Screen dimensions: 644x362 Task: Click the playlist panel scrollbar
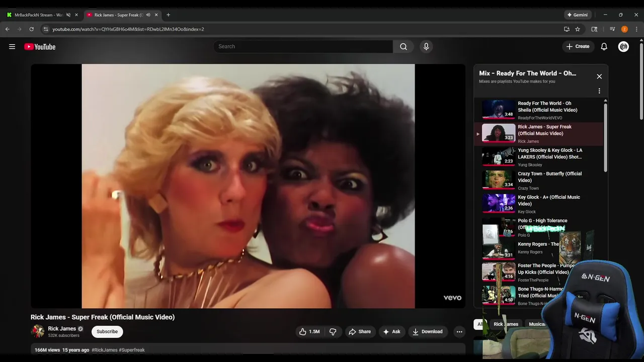pos(605,138)
